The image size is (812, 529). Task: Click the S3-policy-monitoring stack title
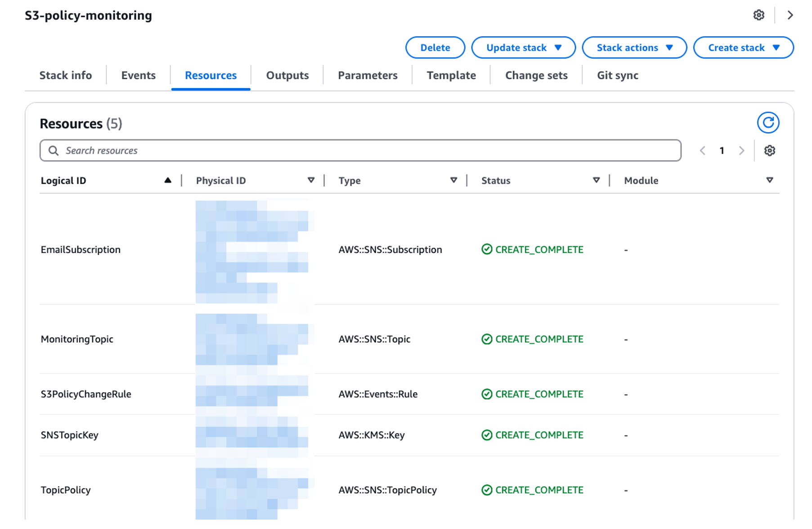(88, 16)
